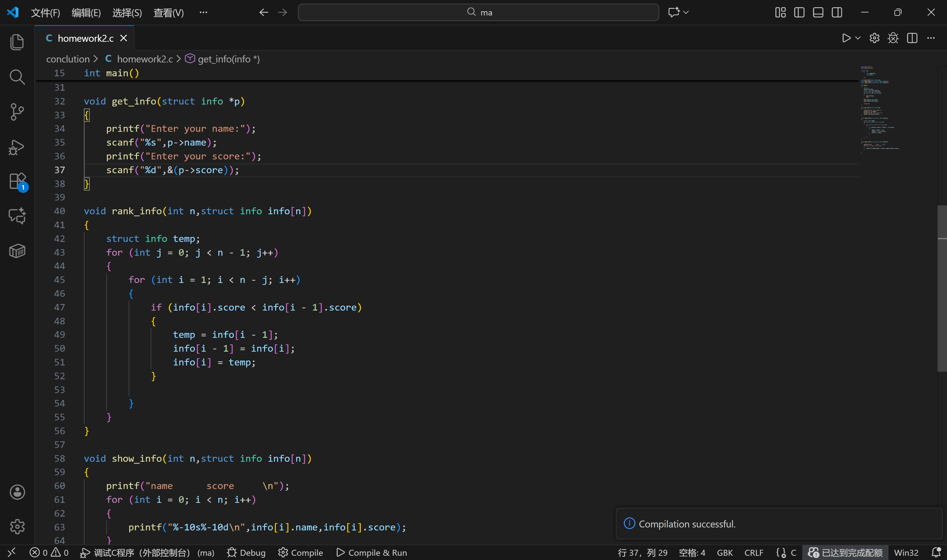Open the Accounts icon in activity bar
This screenshot has width=947, height=560.
pyautogui.click(x=17, y=492)
